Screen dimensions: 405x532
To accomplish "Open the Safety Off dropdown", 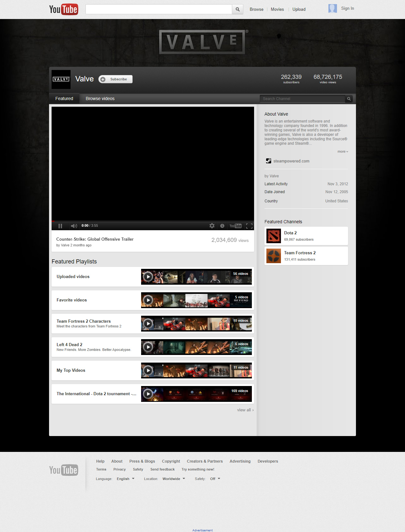I will [215, 479].
